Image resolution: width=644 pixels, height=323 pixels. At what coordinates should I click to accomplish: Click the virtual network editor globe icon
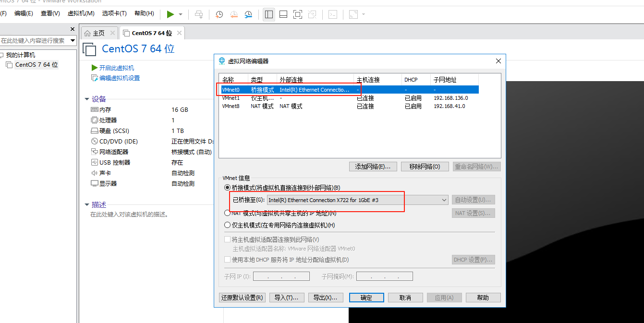coord(222,61)
